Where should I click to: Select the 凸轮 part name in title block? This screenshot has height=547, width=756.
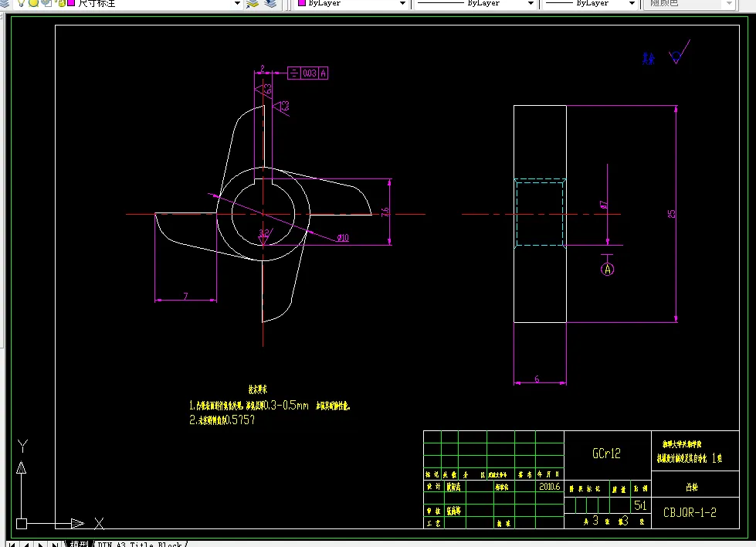tap(693, 488)
